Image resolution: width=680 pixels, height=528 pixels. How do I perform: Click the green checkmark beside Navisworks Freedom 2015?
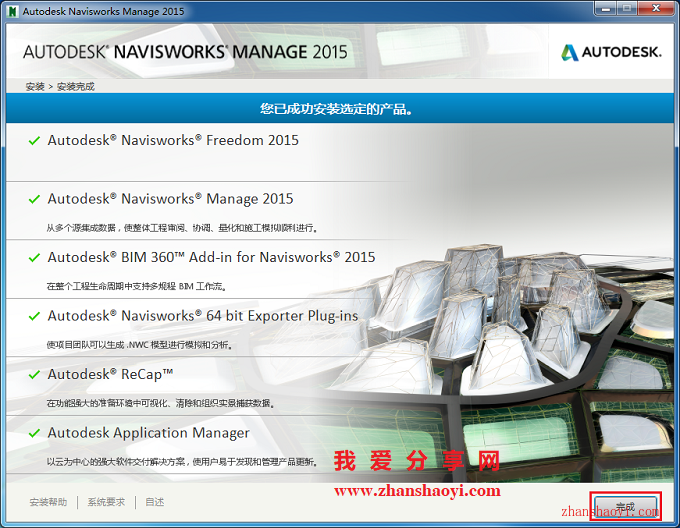[34, 140]
